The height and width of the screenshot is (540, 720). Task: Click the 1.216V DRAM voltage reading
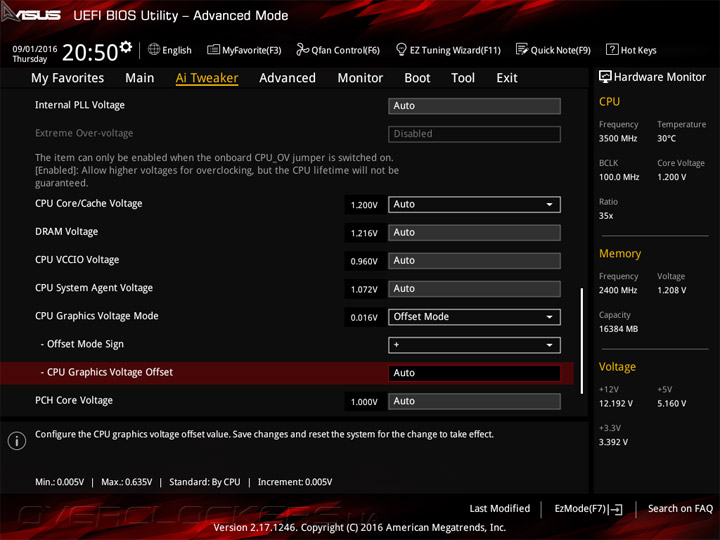pos(364,233)
